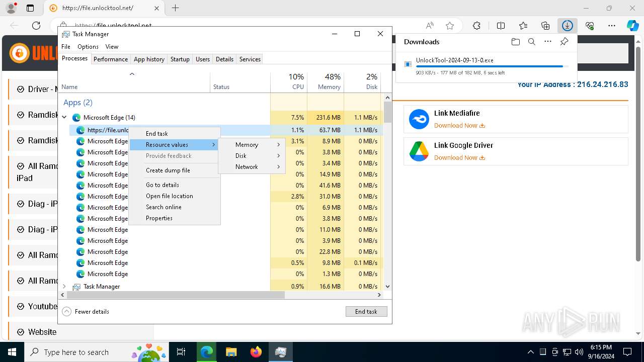The image size is (644, 362).
Task: Expand the Network submenu
Action: 252,167
